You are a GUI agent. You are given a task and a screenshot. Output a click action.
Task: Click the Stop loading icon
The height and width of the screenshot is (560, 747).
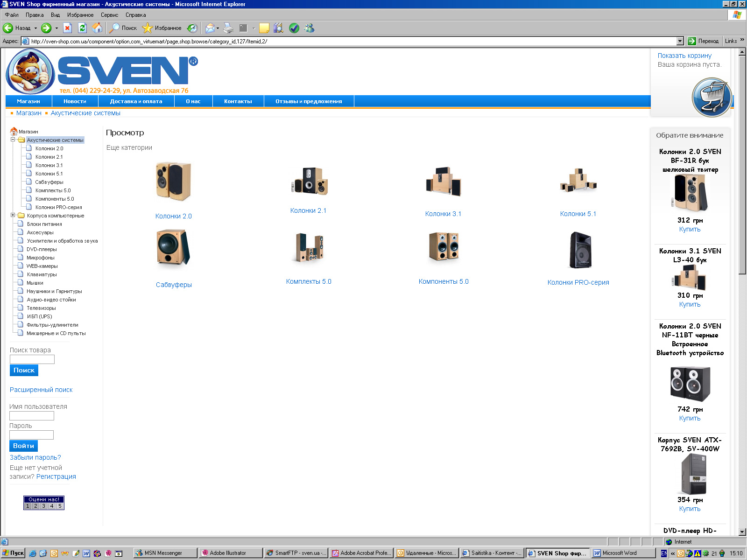point(67,28)
